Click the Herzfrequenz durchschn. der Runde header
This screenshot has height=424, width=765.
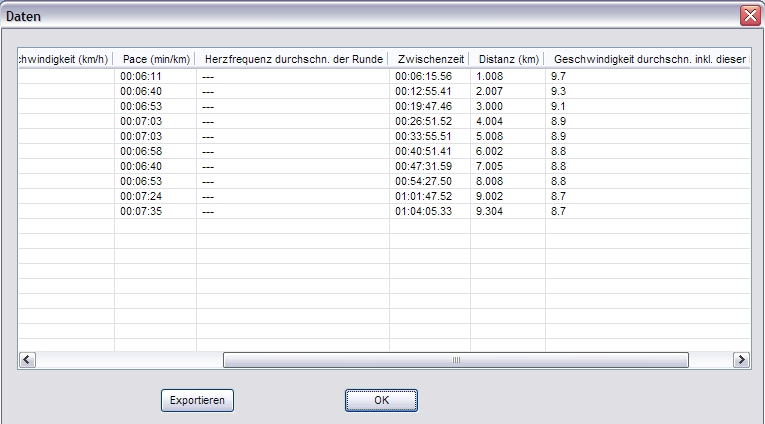[293, 59]
